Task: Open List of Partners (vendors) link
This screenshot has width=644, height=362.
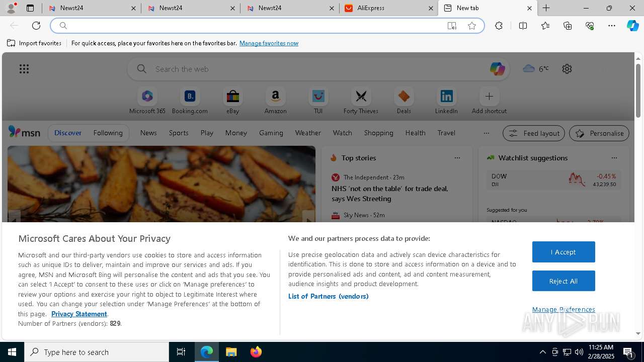Action: click(x=328, y=296)
